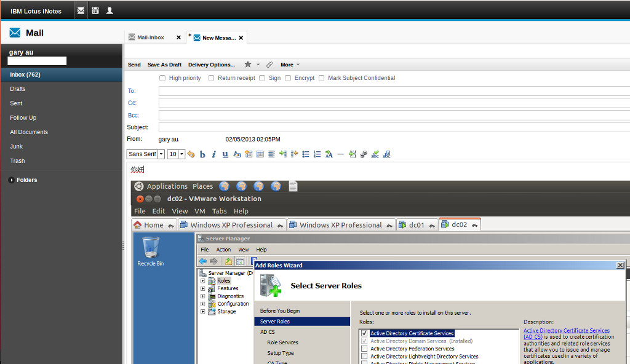Open the Calendar icon in top bar

point(95,11)
